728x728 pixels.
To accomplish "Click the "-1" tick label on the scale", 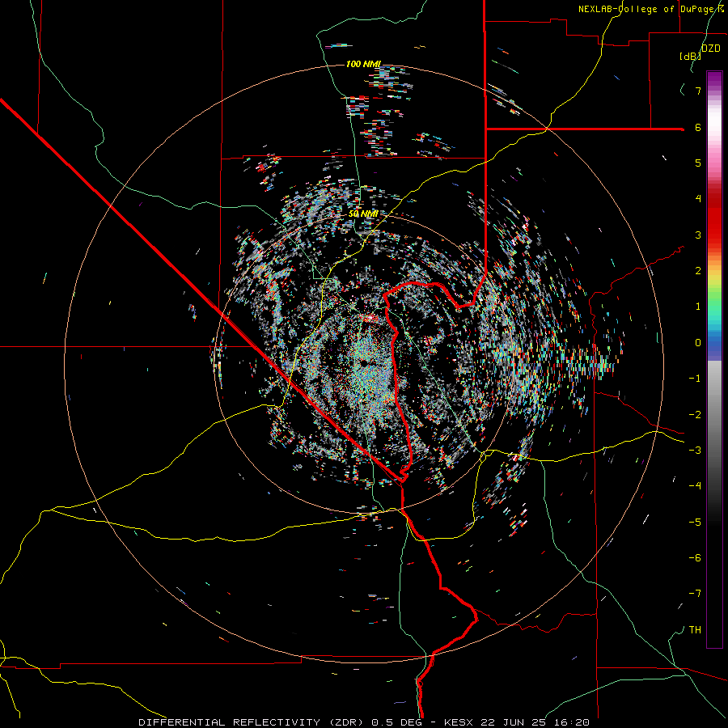I will pos(695,379).
